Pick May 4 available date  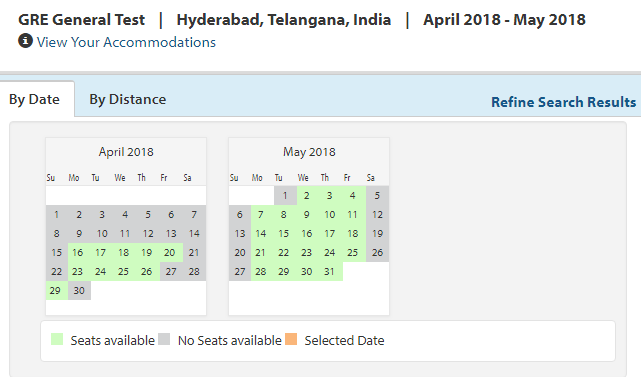click(x=354, y=195)
